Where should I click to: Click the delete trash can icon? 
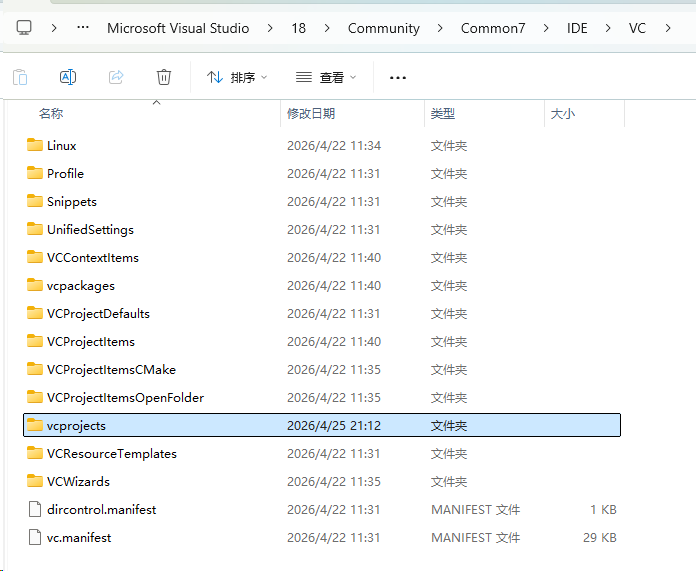pyautogui.click(x=164, y=77)
